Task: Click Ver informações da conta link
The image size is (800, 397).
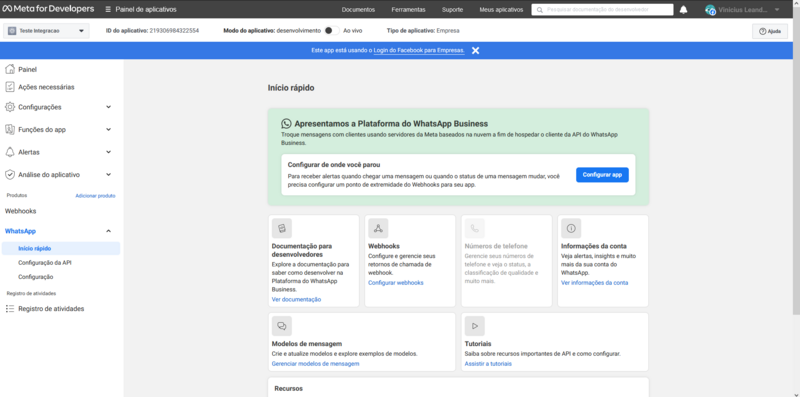Action: pyautogui.click(x=594, y=283)
